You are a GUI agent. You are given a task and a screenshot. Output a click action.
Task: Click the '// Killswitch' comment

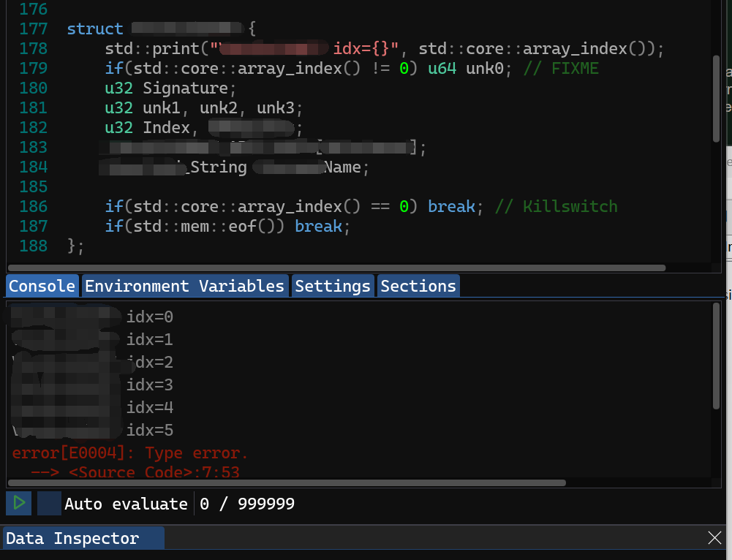556,206
